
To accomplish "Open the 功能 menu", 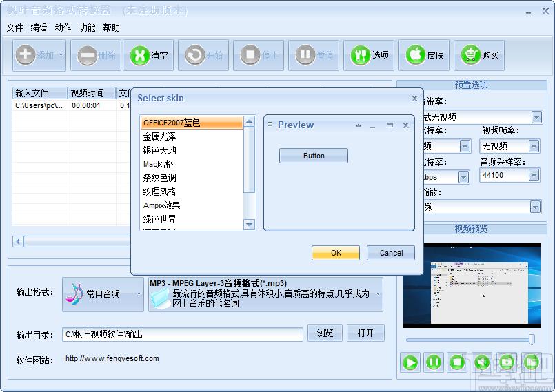I will click(87, 28).
